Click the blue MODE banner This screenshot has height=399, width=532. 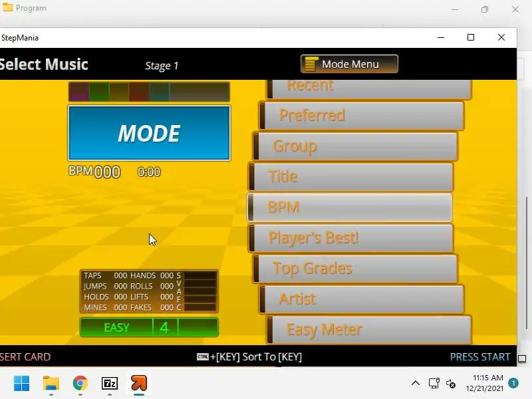[149, 132]
